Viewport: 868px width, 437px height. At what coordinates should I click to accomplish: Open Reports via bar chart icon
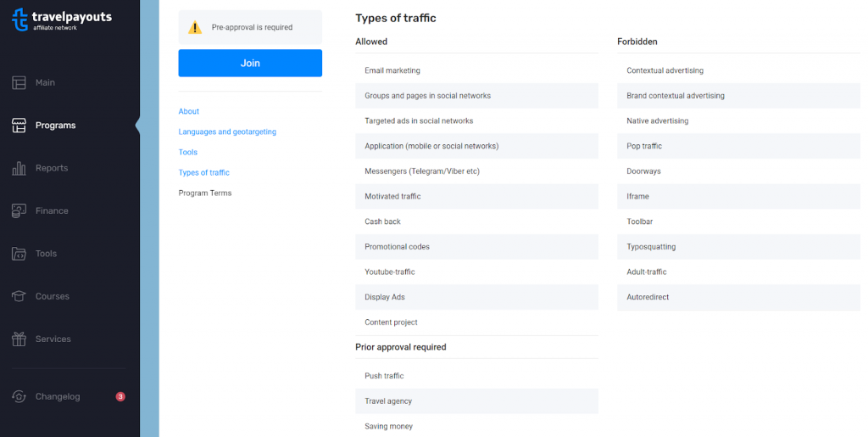(19, 168)
